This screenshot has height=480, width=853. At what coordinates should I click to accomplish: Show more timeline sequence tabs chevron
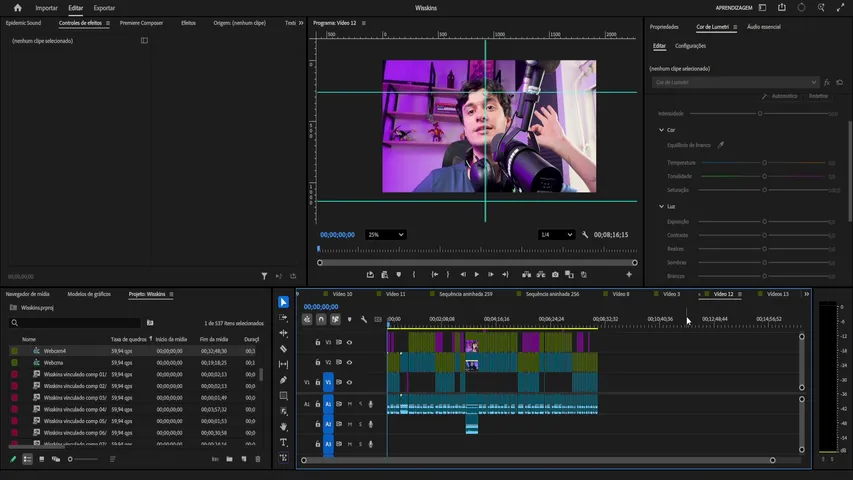click(806, 294)
